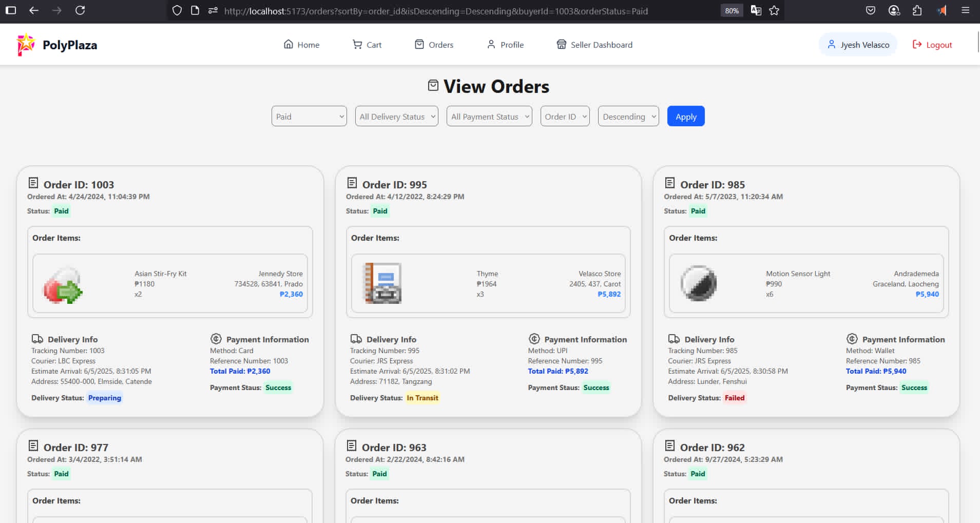Open the browser extensions puzzle icon
The image size is (980, 523).
coord(917,10)
